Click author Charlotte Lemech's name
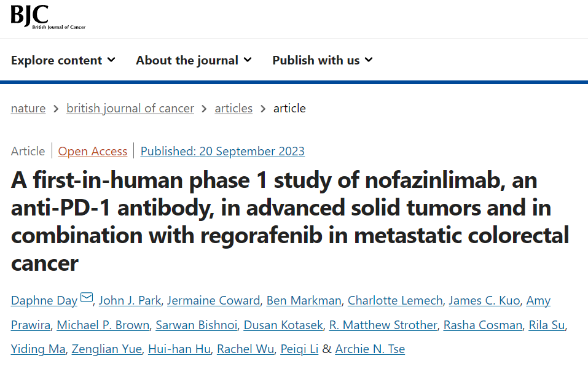 (395, 300)
